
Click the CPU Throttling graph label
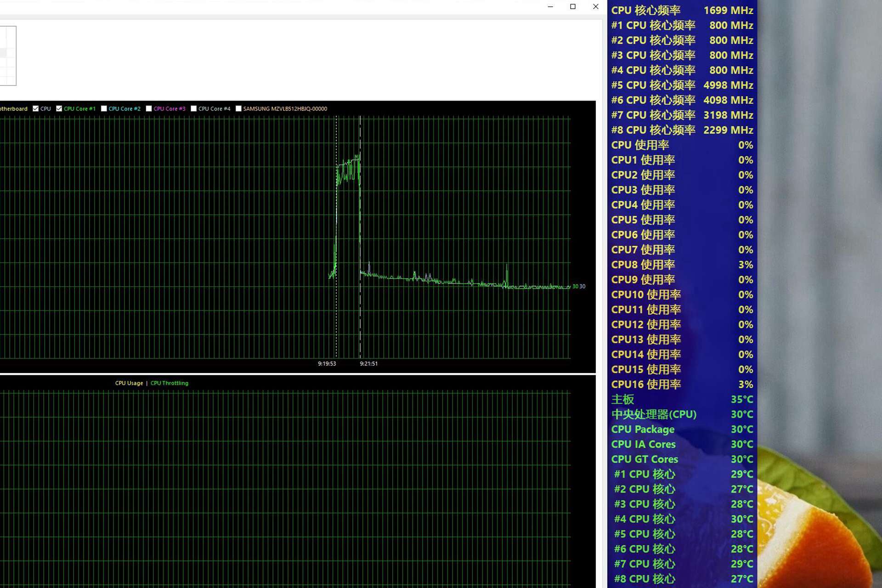(170, 383)
